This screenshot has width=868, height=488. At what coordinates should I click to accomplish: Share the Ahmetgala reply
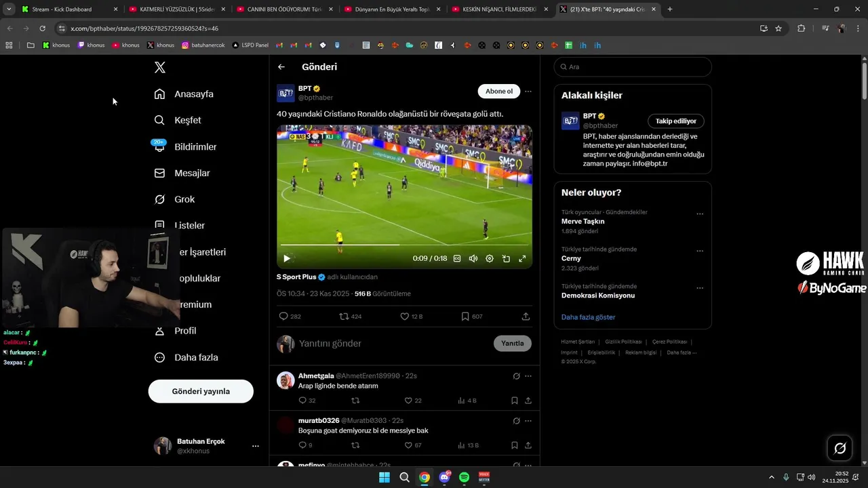[x=528, y=401]
